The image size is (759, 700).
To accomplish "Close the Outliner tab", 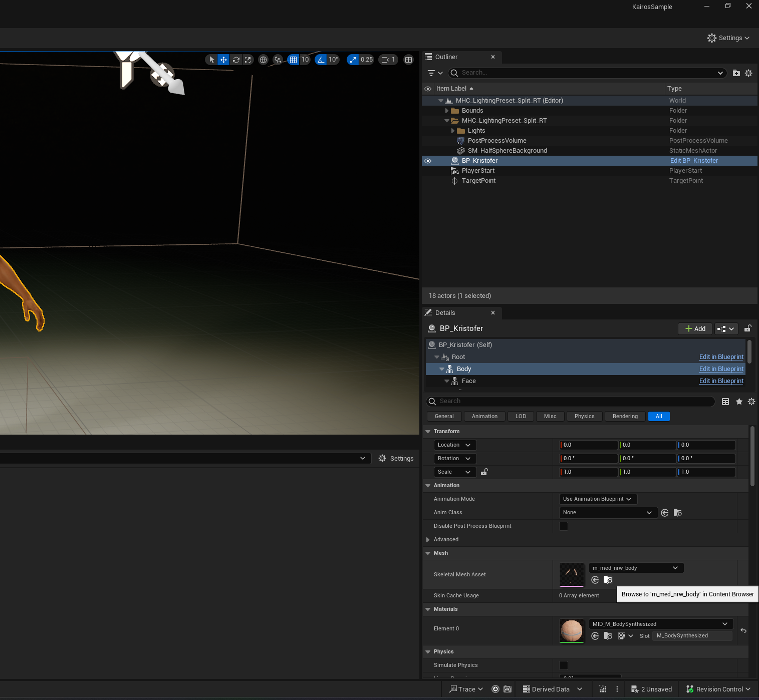I will [493, 57].
